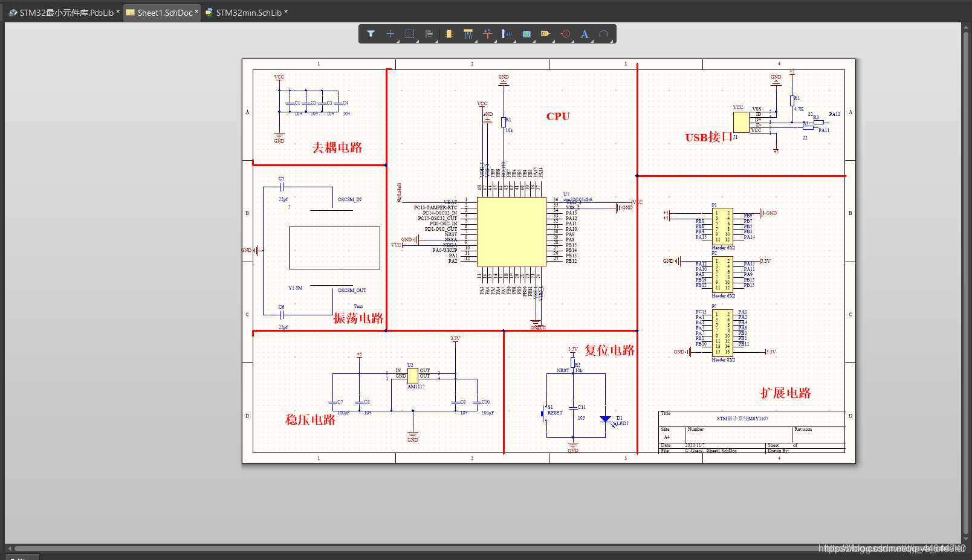Select the 去耦电路 label
Viewport: 972px width, 560px height.
337,147
